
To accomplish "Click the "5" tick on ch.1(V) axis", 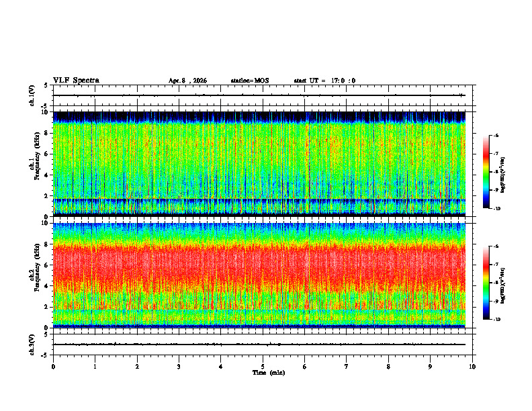I will click(x=46, y=85).
